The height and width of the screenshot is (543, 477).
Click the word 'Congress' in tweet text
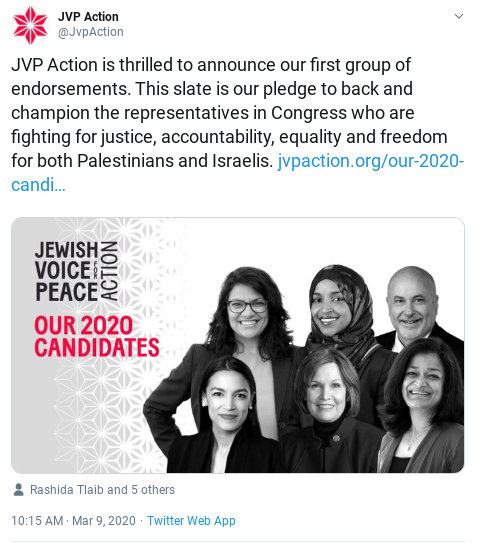coord(309,113)
